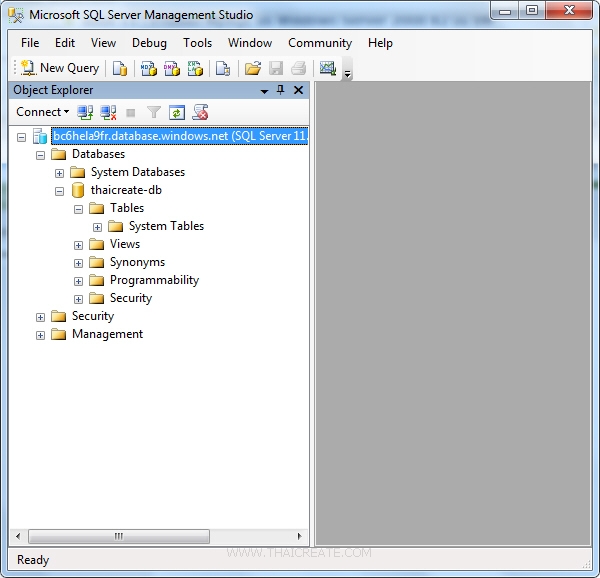The width and height of the screenshot is (600, 578).
Task: Expand the Management node
Action: (x=41, y=335)
